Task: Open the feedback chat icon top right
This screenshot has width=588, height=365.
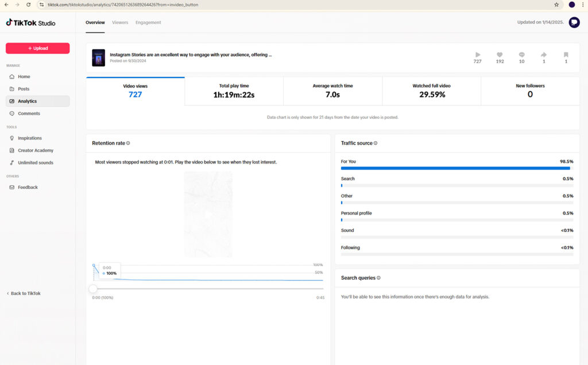Action: click(x=574, y=22)
